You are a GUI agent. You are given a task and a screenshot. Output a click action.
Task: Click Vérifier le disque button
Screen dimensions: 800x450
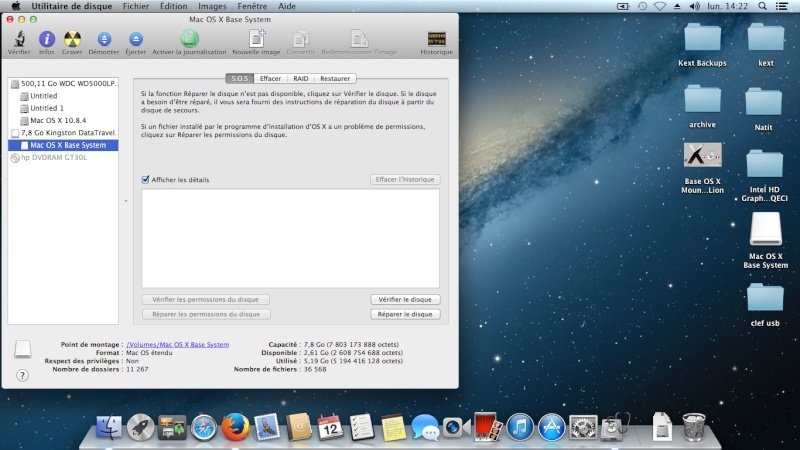pos(405,299)
